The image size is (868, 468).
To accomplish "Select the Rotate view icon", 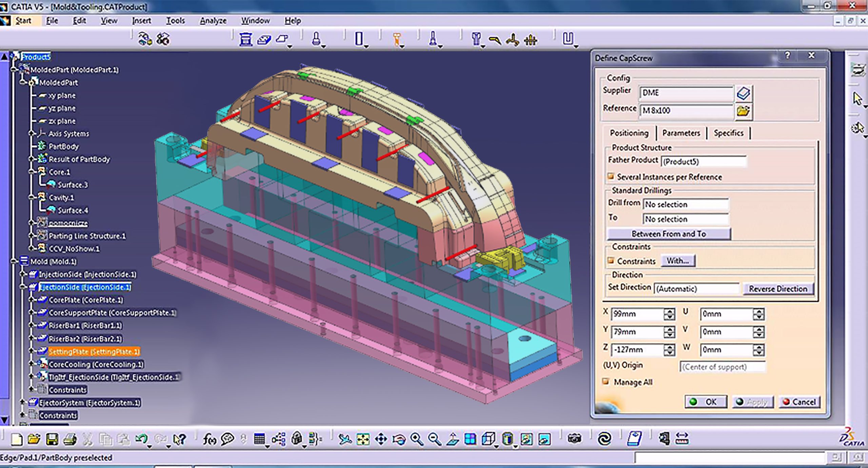I will pos(399,439).
